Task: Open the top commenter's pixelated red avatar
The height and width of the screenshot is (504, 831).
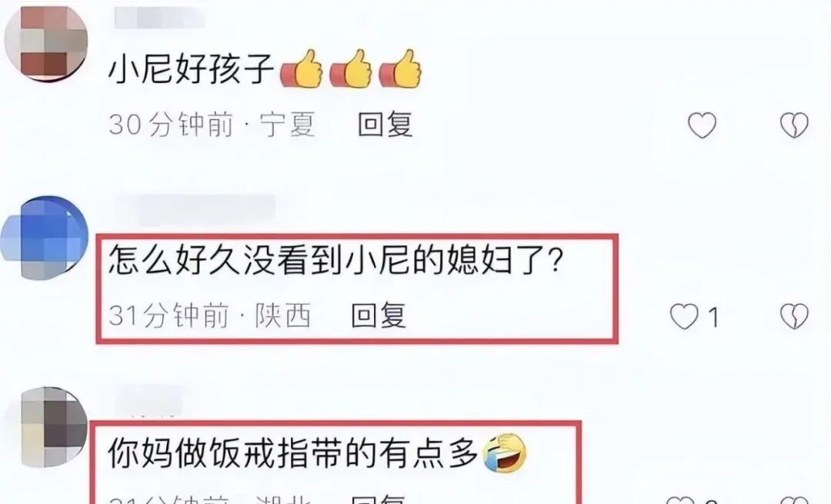Action: click(46, 43)
